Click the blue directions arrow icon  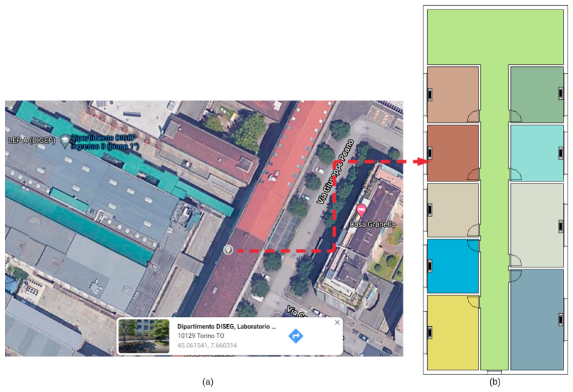296,336
